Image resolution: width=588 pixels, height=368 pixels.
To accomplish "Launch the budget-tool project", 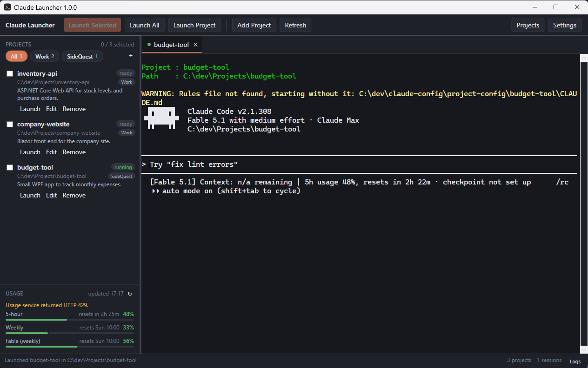I will point(30,195).
